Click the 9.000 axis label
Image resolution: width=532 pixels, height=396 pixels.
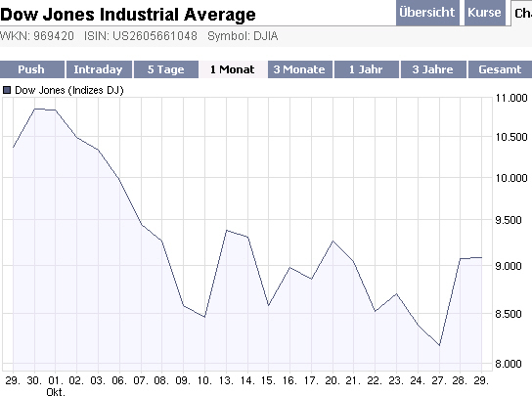coord(509,266)
